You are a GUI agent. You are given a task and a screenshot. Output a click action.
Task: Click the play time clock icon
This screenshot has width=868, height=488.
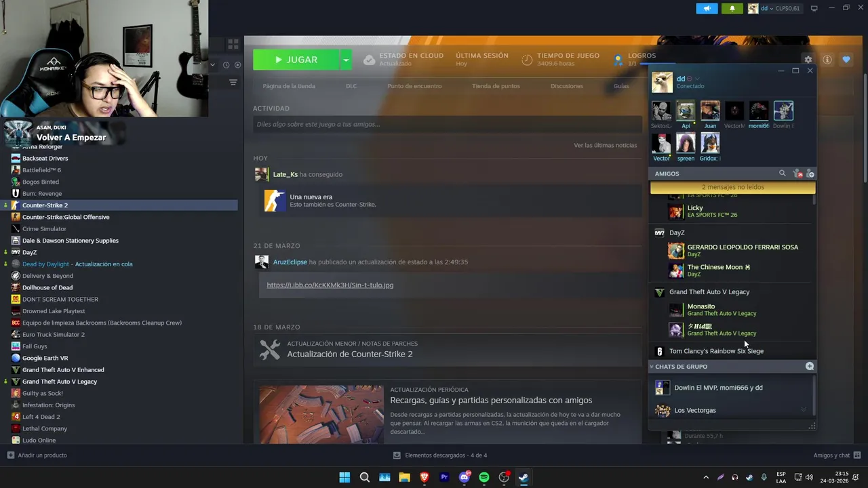pyautogui.click(x=527, y=60)
